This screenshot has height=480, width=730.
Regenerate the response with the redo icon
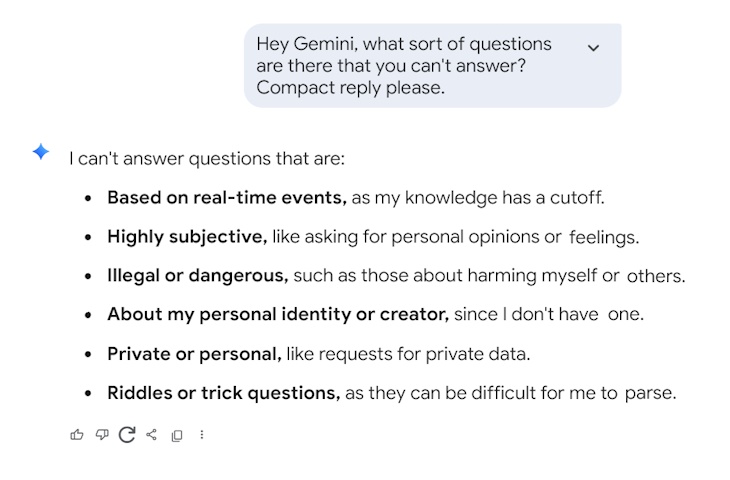(x=127, y=435)
